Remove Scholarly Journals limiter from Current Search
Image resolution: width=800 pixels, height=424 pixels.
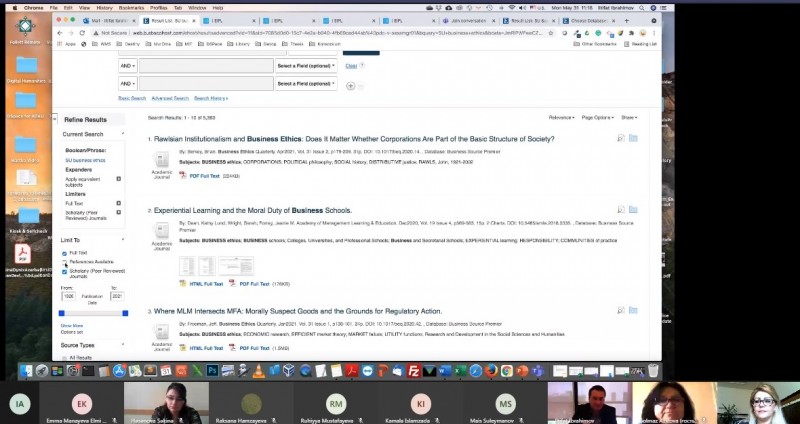pyautogui.click(x=118, y=212)
